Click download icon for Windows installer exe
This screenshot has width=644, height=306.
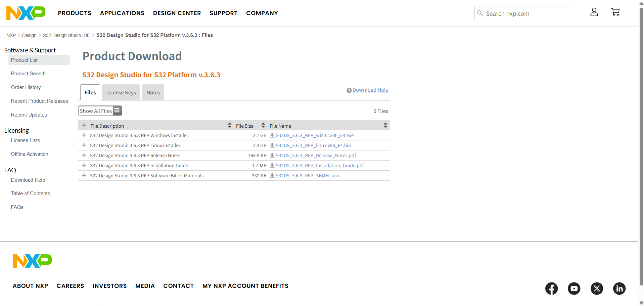272,135
